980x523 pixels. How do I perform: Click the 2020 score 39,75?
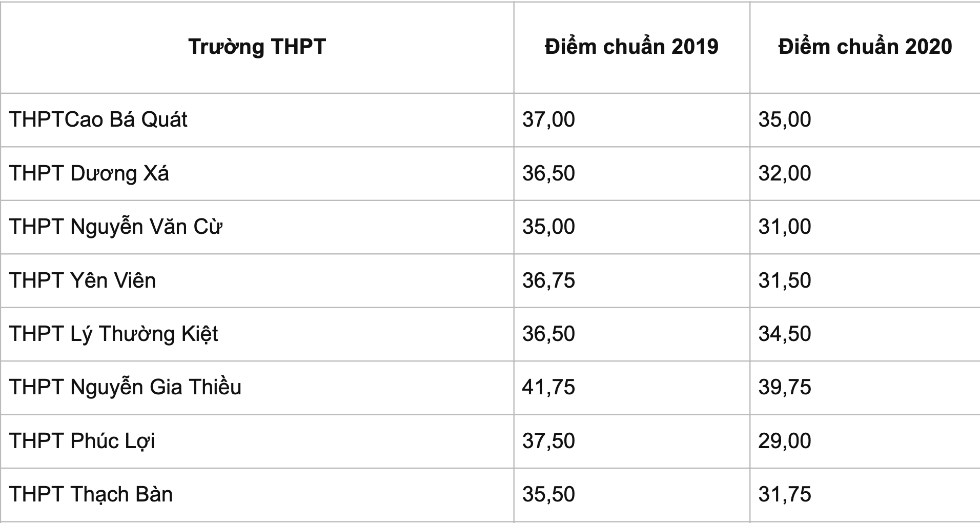tap(785, 387)
